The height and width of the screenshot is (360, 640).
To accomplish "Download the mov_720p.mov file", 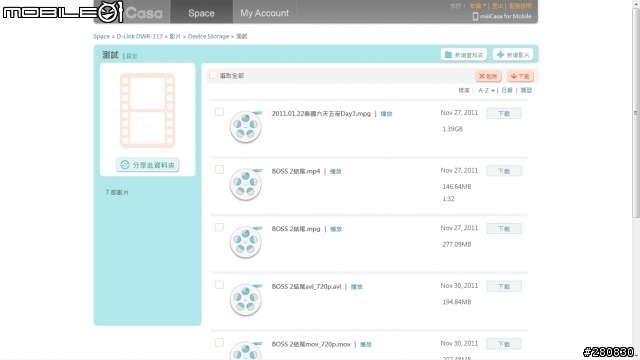I will 504,344.
